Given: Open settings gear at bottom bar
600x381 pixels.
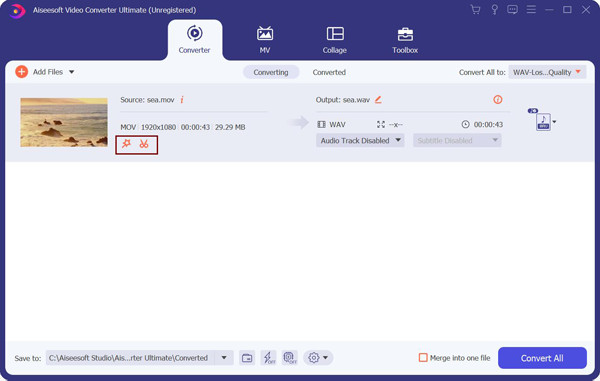Looking at the screenshot, I should pos(313,358).
